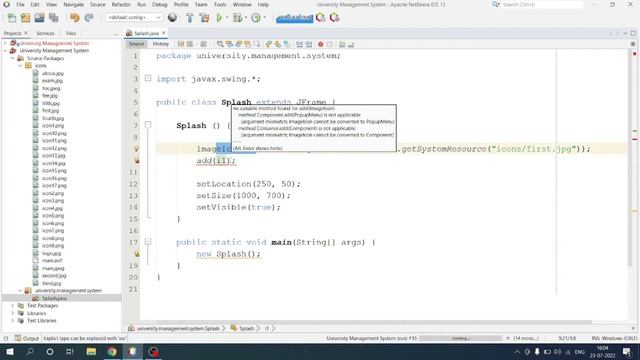The image size is (640, 360).
Task: Click the Uncomment icon at the editor toolbar end
Action: click(x=351, y=44)
